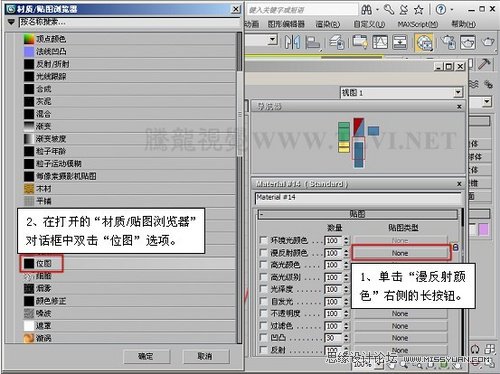The image size is (500, 374).
Task: Click the Space Warps waves icon
Action: point(474,84)
